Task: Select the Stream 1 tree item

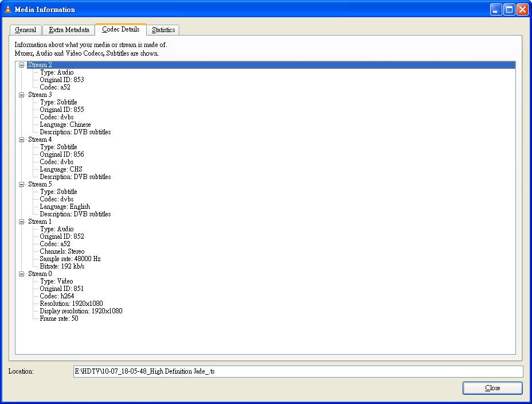Action: [40, 222]
